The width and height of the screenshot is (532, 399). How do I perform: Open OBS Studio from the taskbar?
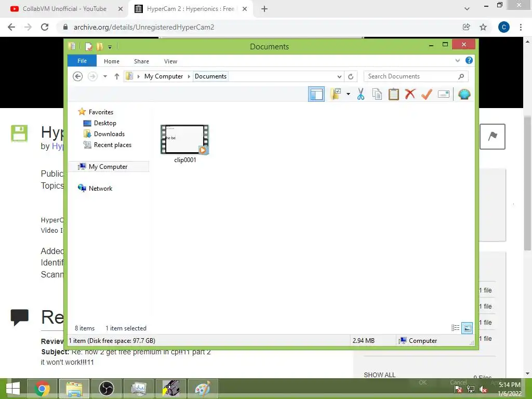106,389
